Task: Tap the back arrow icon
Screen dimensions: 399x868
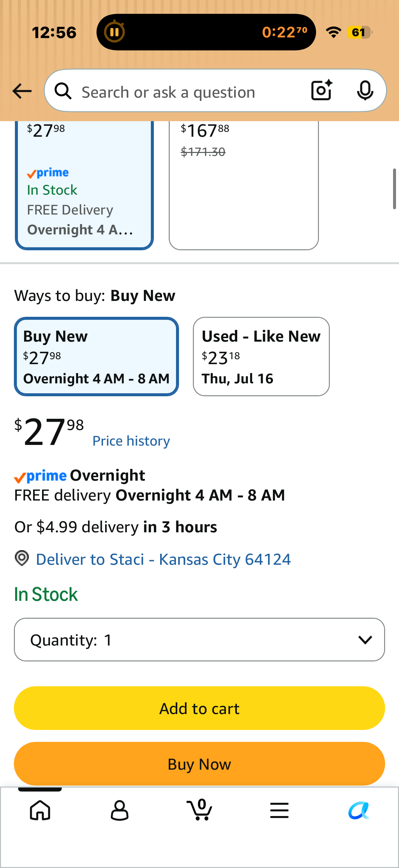Action: click(x=22, y=91)
